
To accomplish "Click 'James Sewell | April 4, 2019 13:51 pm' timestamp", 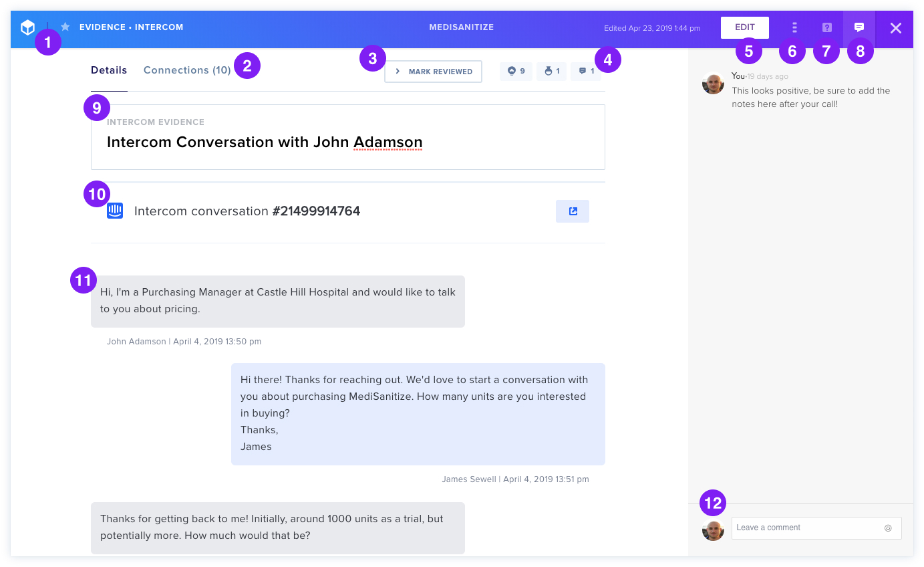I will coord(515,479).
